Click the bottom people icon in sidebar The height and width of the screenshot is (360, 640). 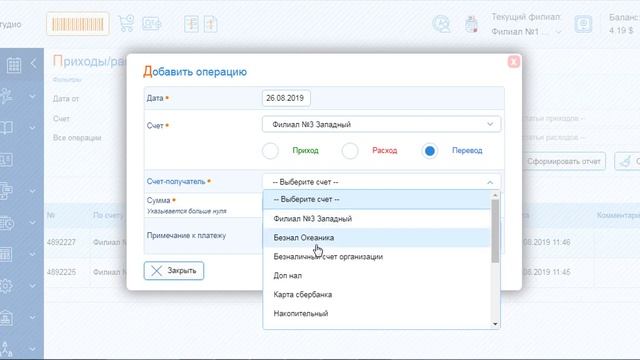[6, 349]
